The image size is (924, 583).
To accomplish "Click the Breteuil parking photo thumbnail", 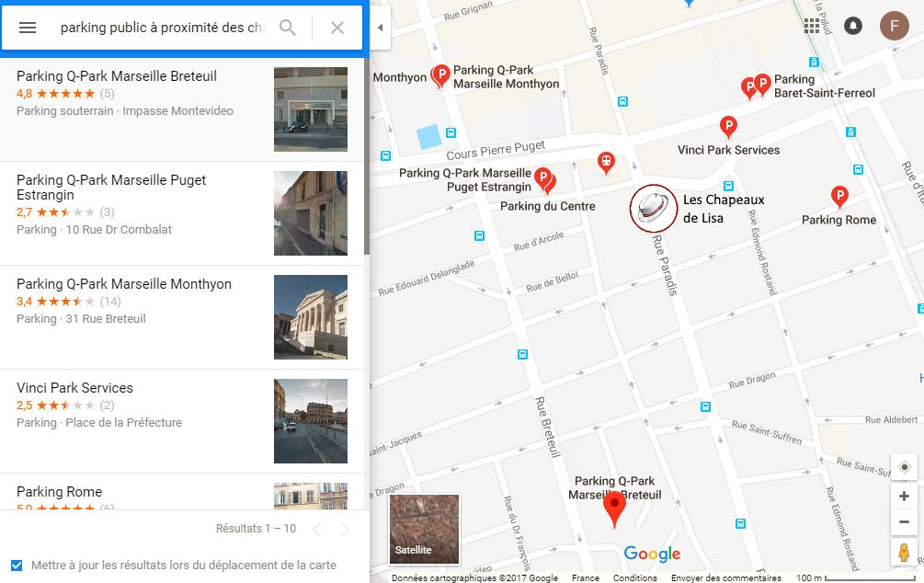I will click(311, 109).
